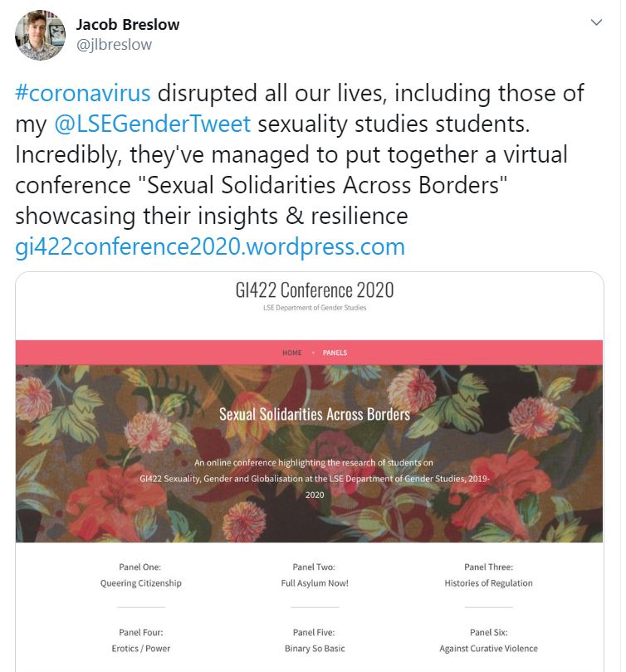Click the LSE Department of Gender Studies subtitle
The height and width of the screenshot is (672, 626).
coord(314,308)
